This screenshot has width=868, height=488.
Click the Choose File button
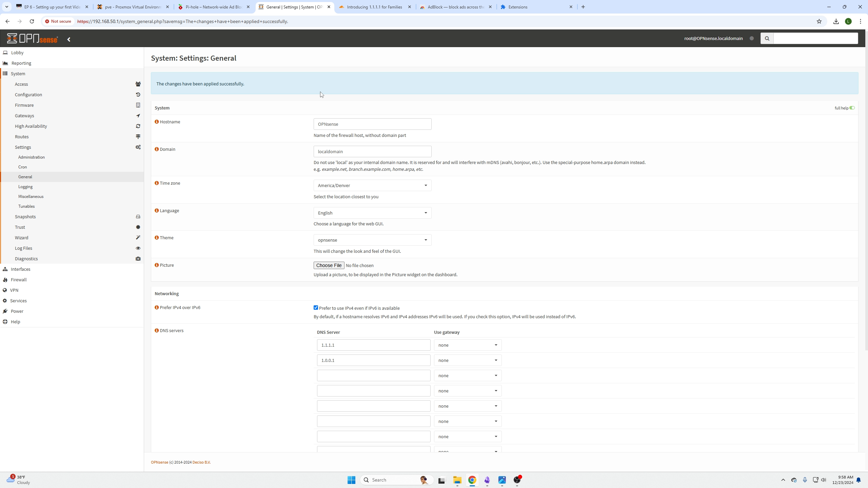pyautogui.click(x=329, y=265)
